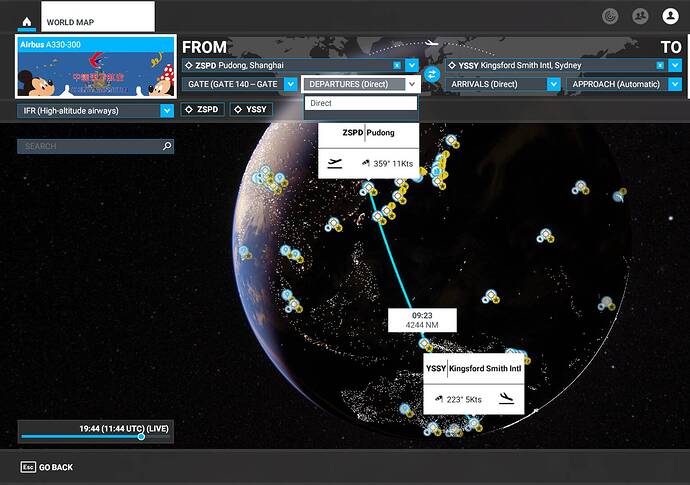Click the 223° 5Kts wind readout
The width and height of the screenshot is (690, 485).
[458, 400]
